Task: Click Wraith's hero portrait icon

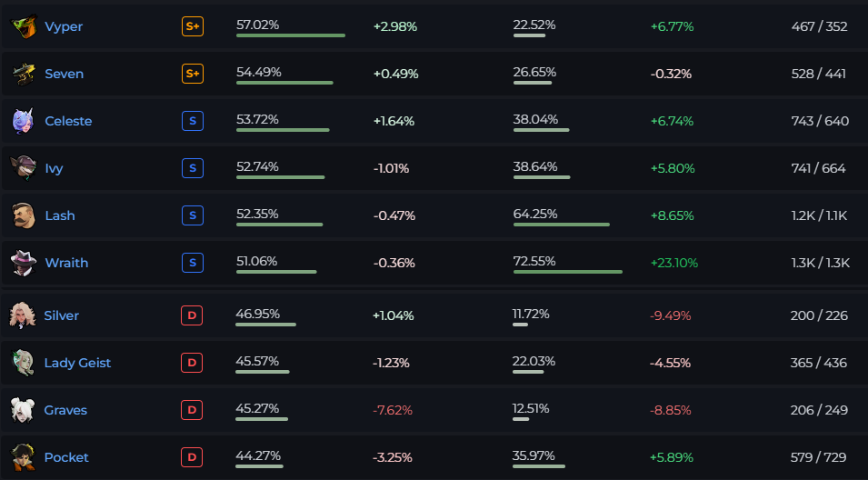Action: click(x=24, y=263)
